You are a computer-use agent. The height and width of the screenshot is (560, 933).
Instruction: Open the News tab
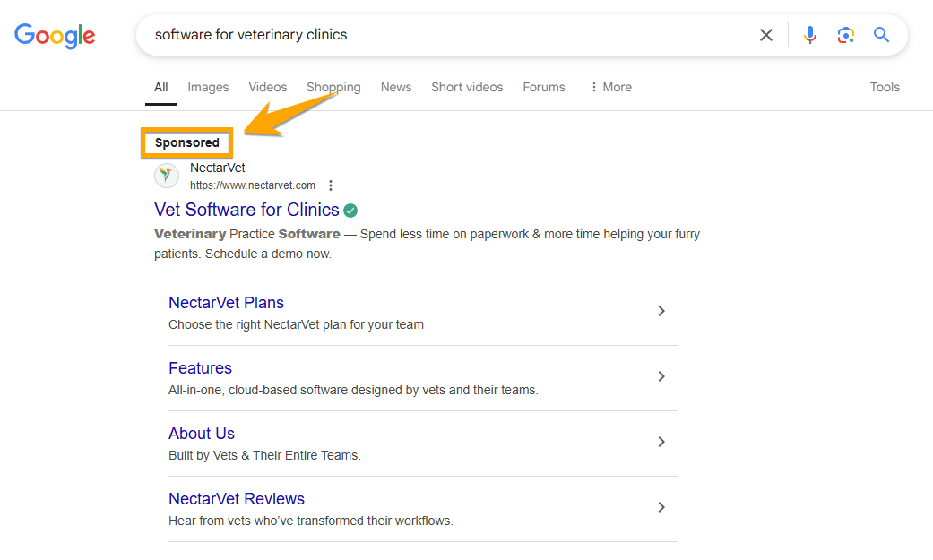point(396,88)
